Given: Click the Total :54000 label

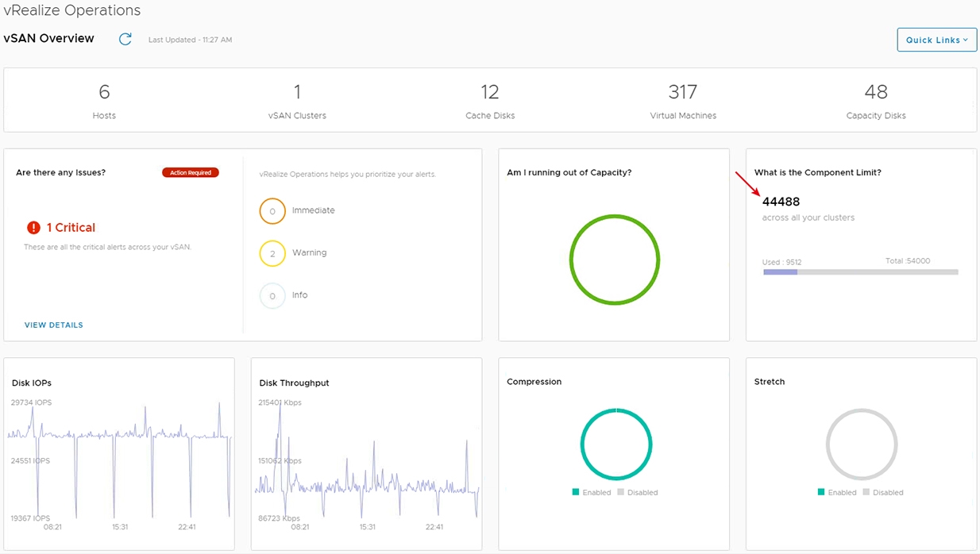Looking at the screenshot, I should coord(908,260).
